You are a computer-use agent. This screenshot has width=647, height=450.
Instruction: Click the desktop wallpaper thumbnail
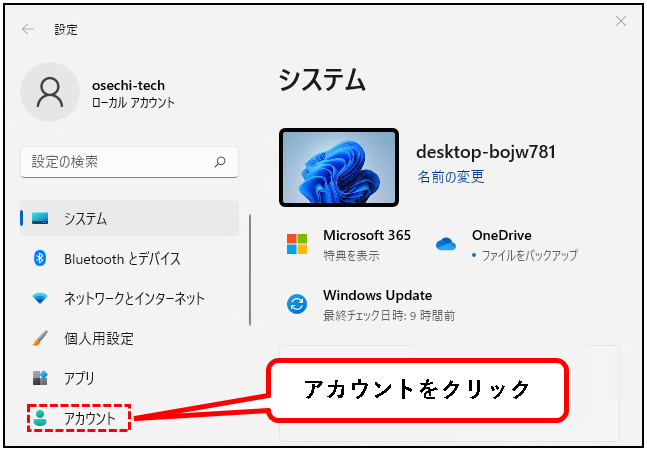coord(339,167)
